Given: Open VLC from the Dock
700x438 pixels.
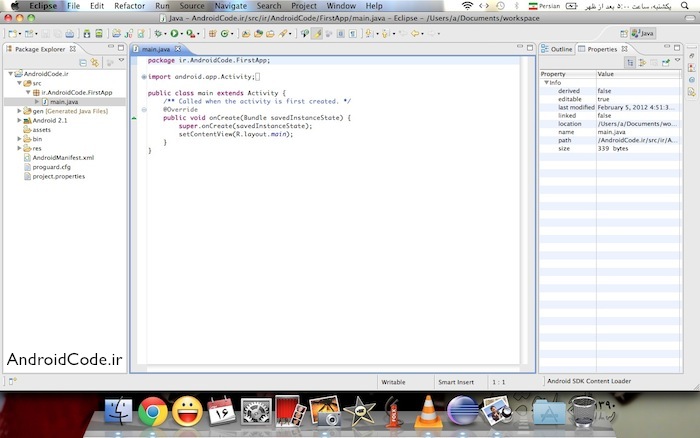Looking at the screenshot, I should tap(428, 410).
